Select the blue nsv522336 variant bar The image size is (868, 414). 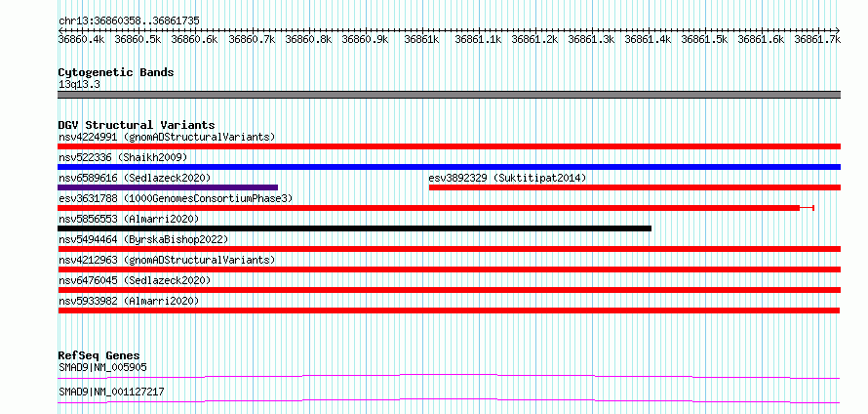(x=449, y=167)
